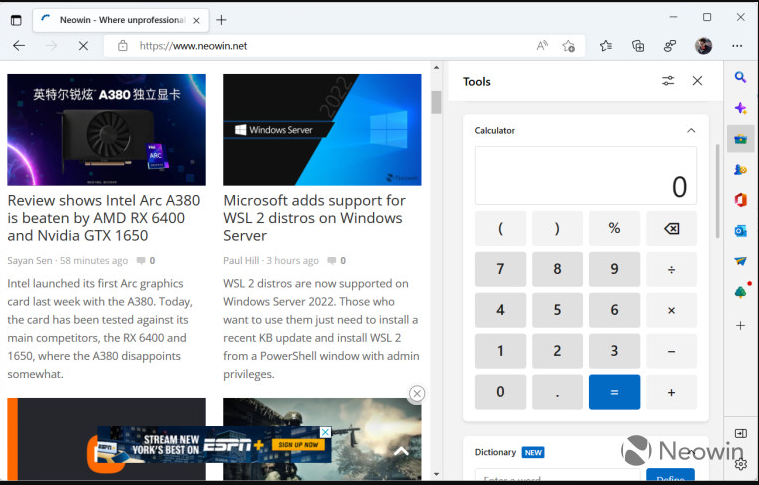Open a new tab with plus button
The image size is (759, 485).
(x=221, y=20)
